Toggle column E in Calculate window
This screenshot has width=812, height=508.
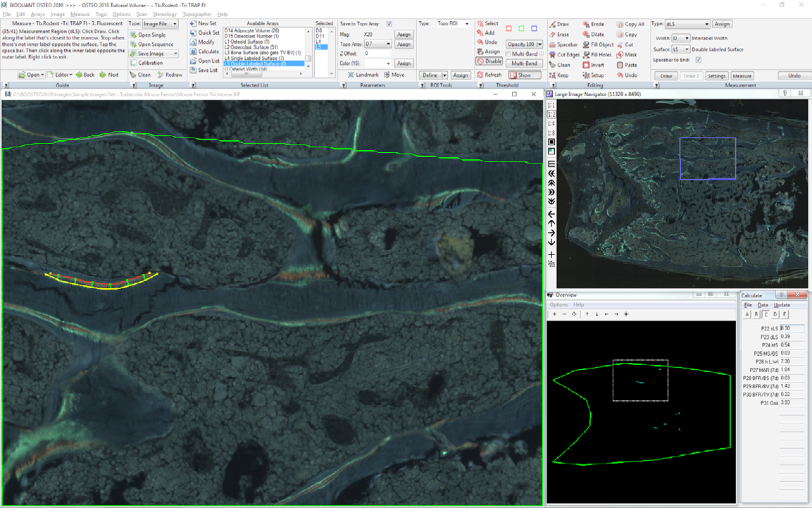pos(785,314)
